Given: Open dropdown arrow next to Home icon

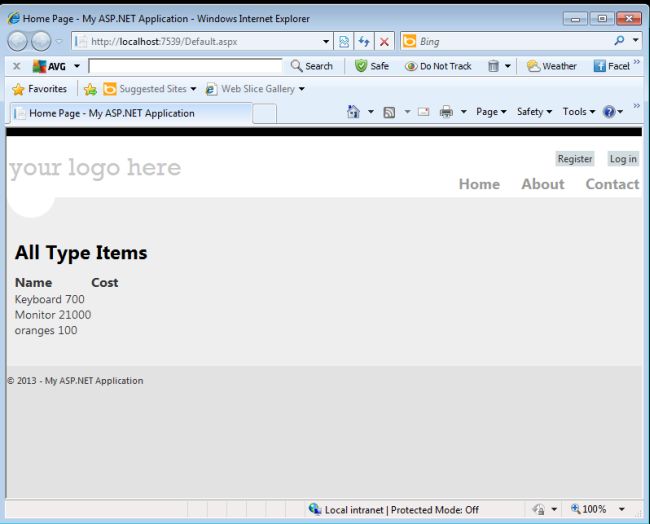Looking at the screenshot, I should tap(371, 112).
